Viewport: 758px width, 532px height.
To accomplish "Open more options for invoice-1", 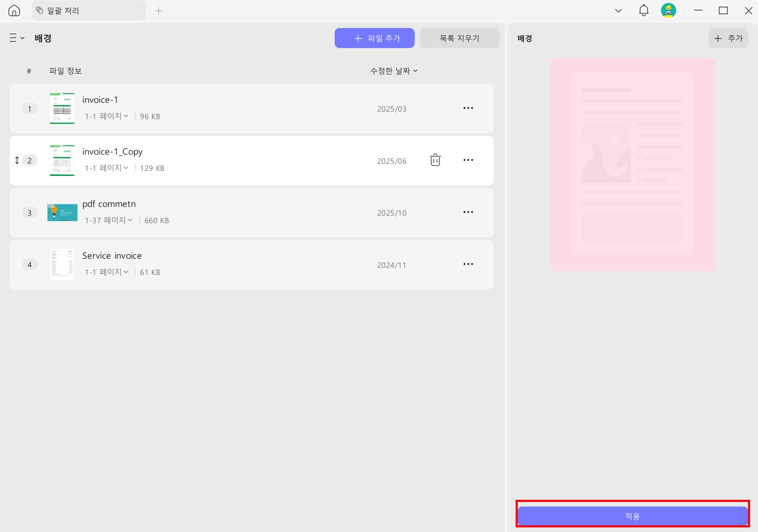I will click(x=468, y=108).
